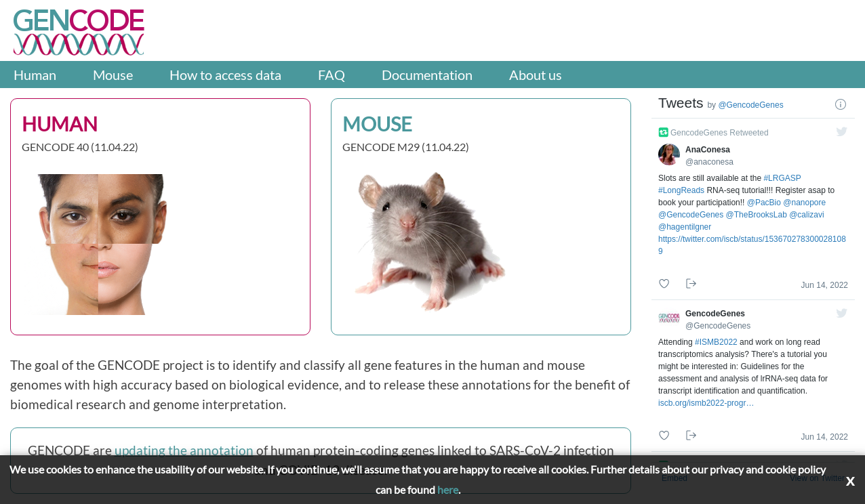Open How to access data menu
This screenshot has height=504, width=865.
pyautogui.click(x=225, y=75)
